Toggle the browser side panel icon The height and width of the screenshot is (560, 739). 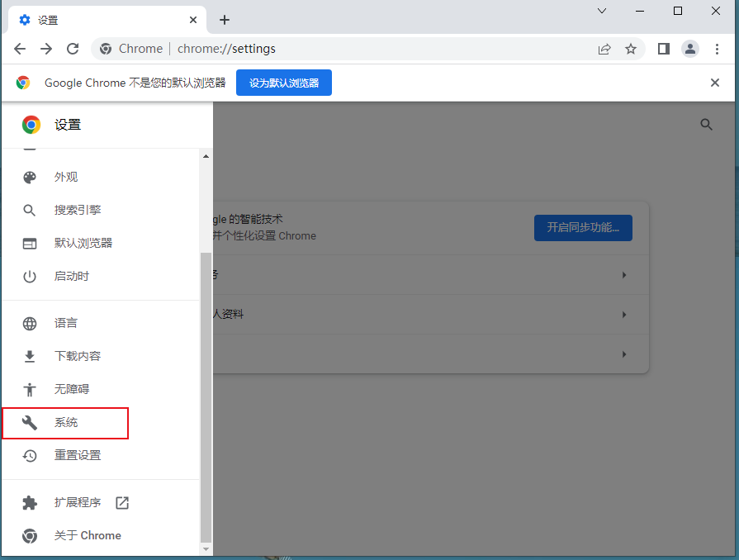664,49
